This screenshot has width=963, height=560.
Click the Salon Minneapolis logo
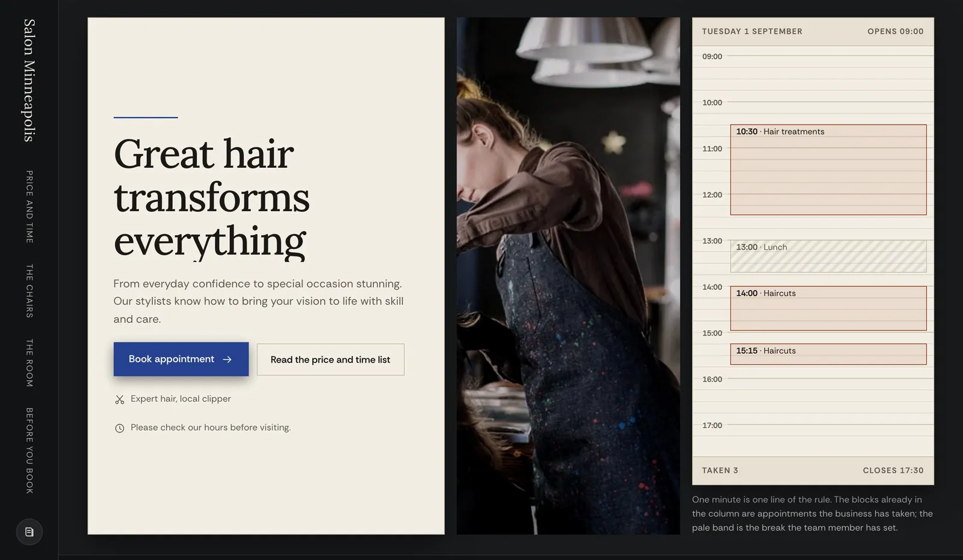[x=29, y=81]
